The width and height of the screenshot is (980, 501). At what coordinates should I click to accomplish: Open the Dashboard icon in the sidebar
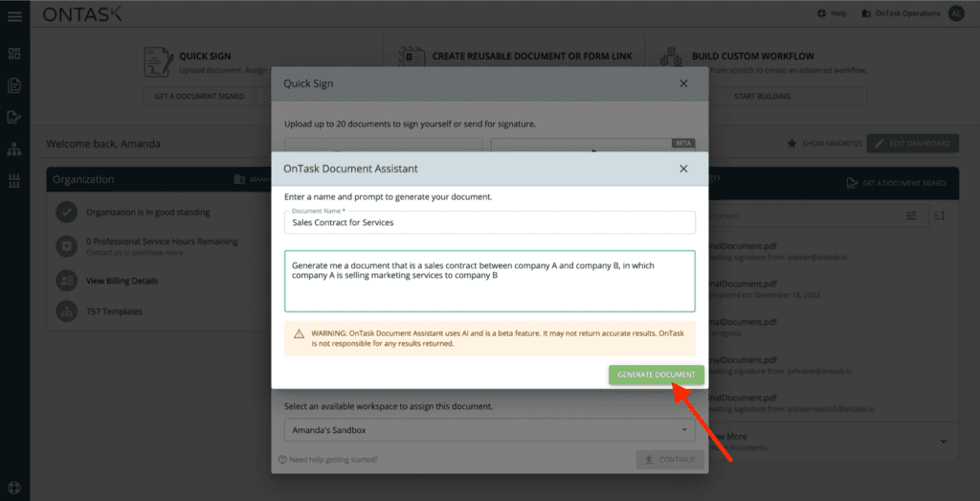[x=14, y=54]
